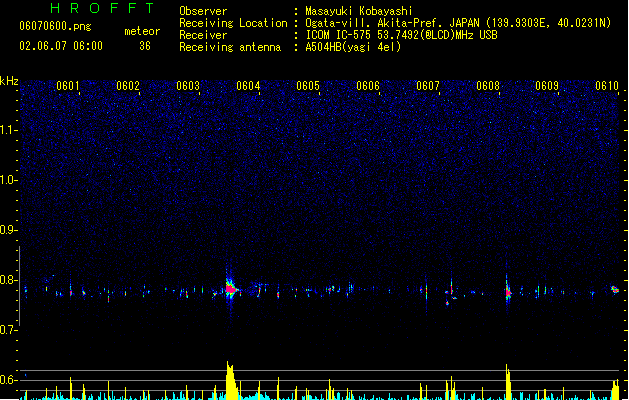Click the 0604 time marker
Image resolution: width=629 pixels, height=400 pixels.
[248, 86]
